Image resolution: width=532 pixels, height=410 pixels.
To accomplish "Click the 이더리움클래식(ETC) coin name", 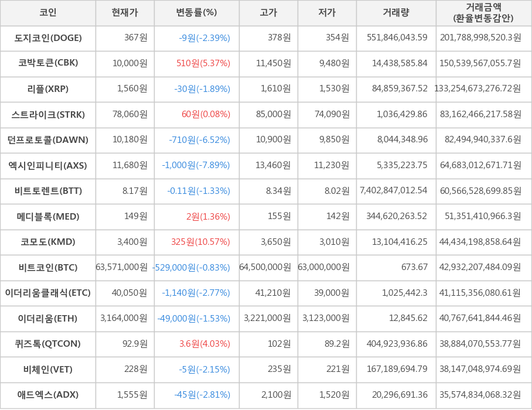I will [48, 293].
